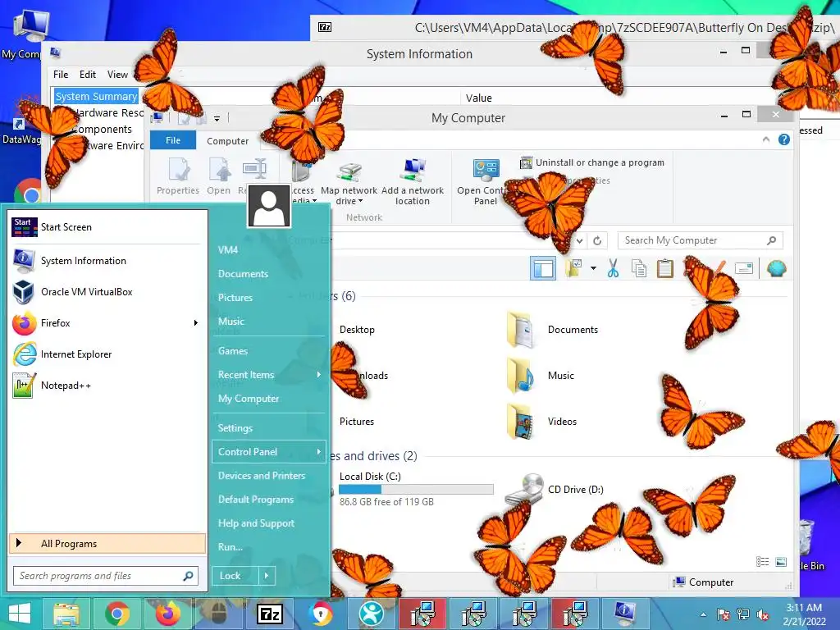Click the user account picture
The height and width of the screenshot is (630, 840).
[269, 207]
